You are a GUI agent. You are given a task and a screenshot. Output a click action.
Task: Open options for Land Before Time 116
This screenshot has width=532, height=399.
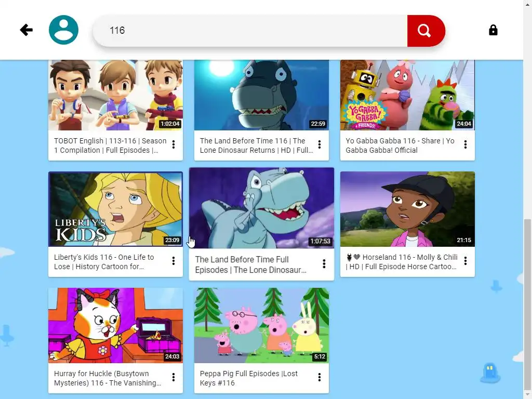point(320,144)
